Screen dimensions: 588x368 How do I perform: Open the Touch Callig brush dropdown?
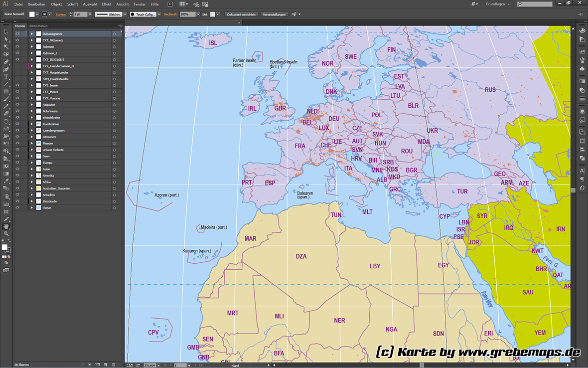(159, 14)
